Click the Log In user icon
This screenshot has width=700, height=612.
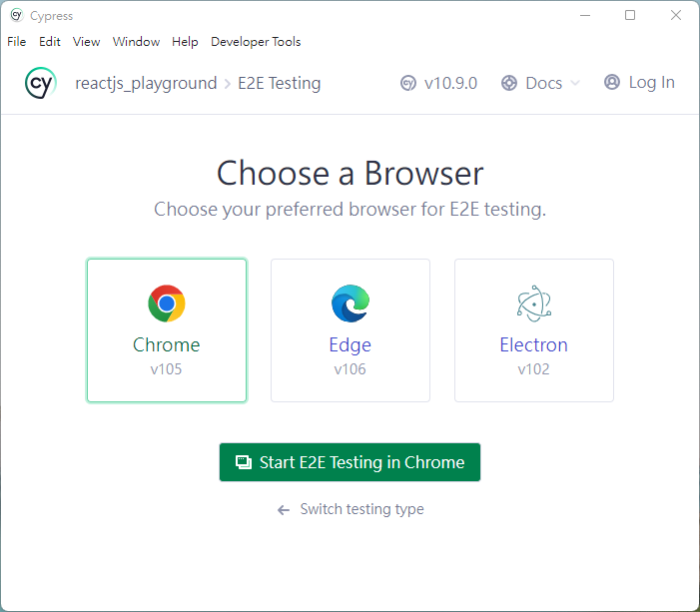[612, 83]
